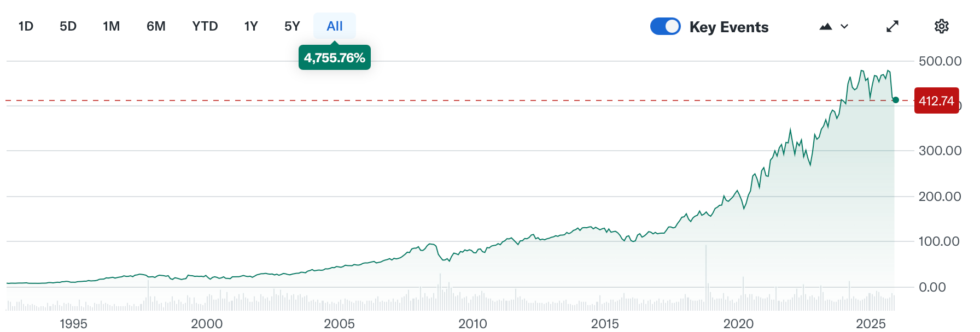The width and height of the screenshot is (980, 332).
Task: Disable the Key Events switch
Action: point(665,26)
